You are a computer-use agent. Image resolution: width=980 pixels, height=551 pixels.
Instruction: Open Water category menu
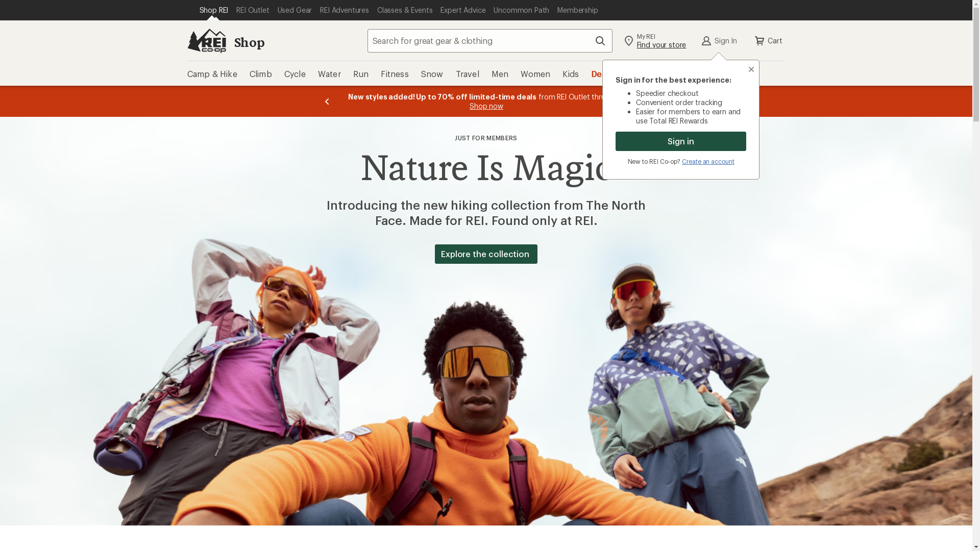[x=330, y=74]
